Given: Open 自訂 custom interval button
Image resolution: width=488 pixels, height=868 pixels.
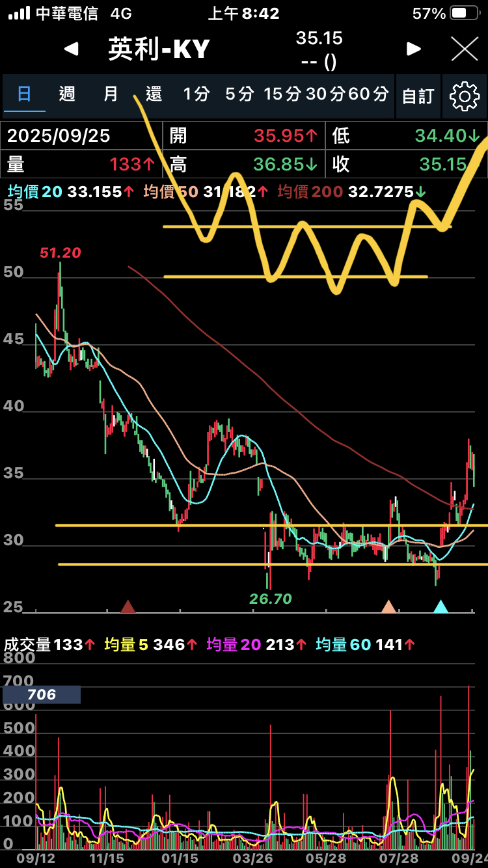Looking at the screenshot, I should click(418, 96).
